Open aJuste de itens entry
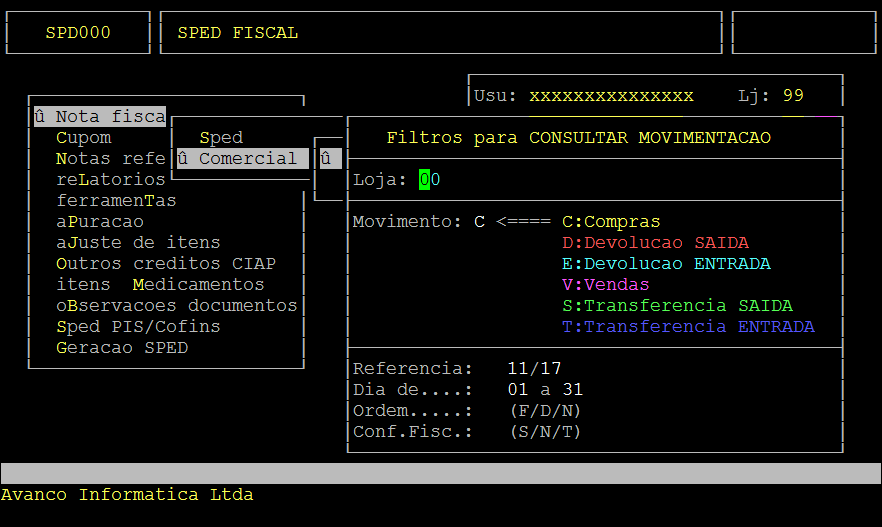The height and width of the screenshot is (527, 882). 138,243
